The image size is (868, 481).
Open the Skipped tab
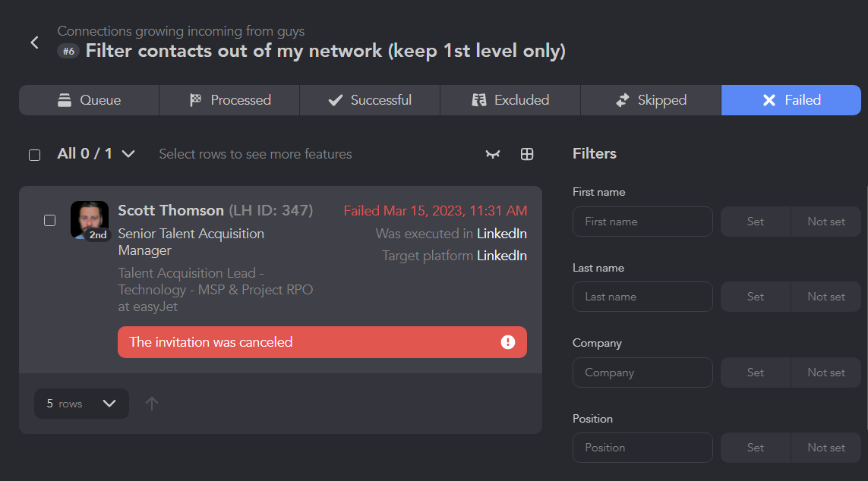click(x=651, y=100)
